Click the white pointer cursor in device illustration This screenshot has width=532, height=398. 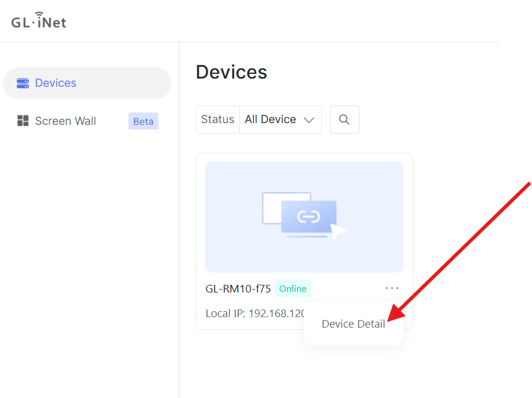pyautogui.click(x=338, y=231)
